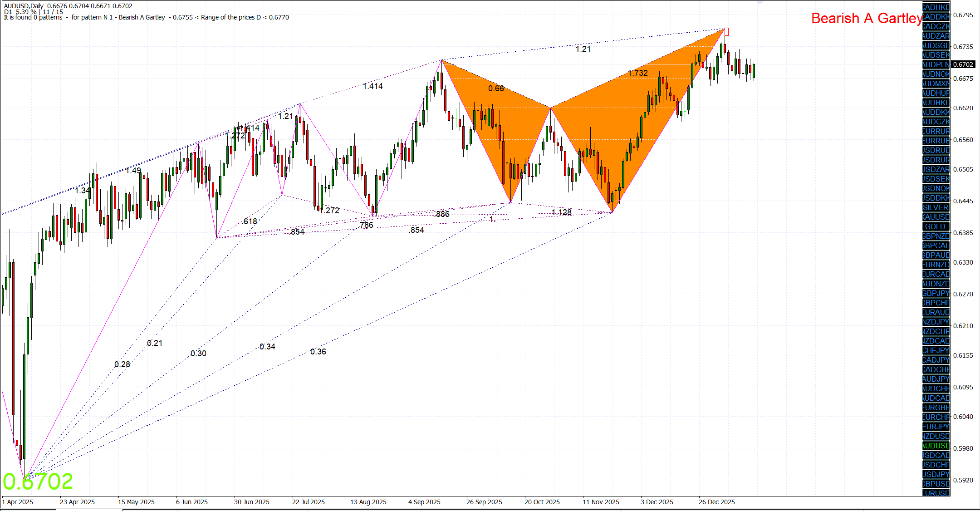The width and height of the screenshot is (980, 511).
Task: Switch to the AUDJPY symbol button
Action: click(936, 379)
